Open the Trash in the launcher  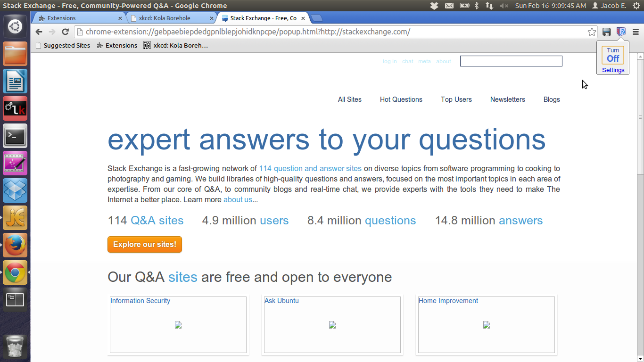point(15,347)
